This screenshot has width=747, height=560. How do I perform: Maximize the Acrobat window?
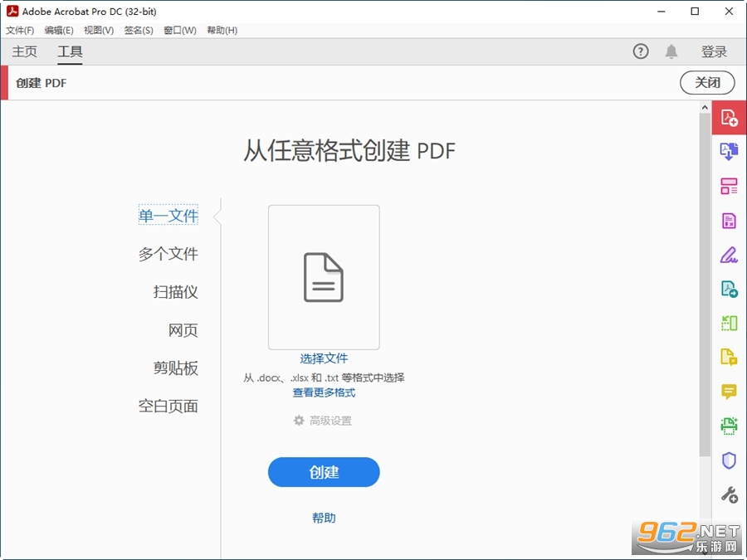[695, 12]
